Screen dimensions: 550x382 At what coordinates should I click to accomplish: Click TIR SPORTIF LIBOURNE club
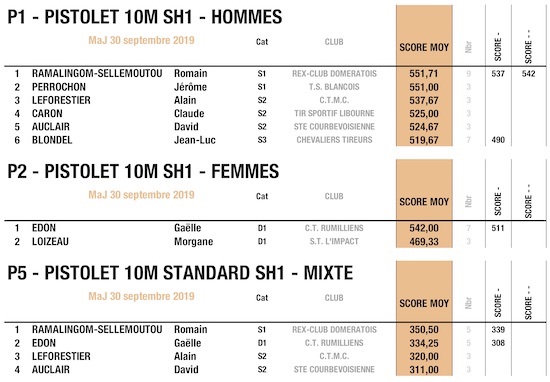[334, 113]
